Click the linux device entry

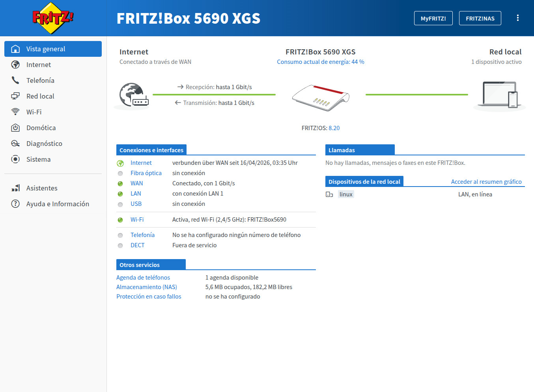coord(346,194)
